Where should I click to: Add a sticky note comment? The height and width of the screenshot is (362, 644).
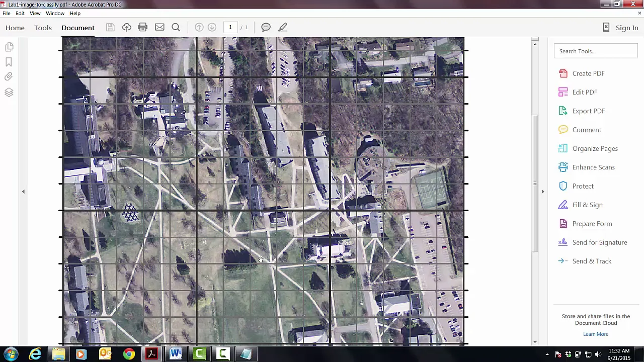[x=266, y=27]
